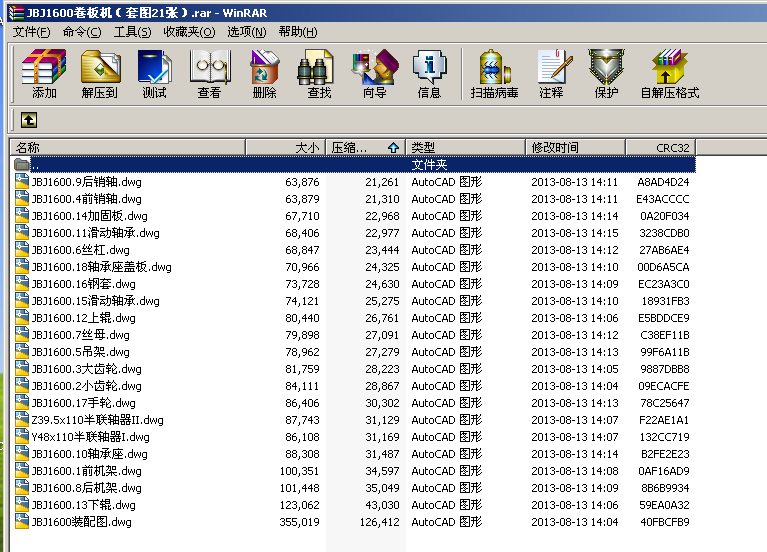This screenshot has height=552, width=767.
Task: Sort by the 类型 column header
Action: (x=465, y=147)
